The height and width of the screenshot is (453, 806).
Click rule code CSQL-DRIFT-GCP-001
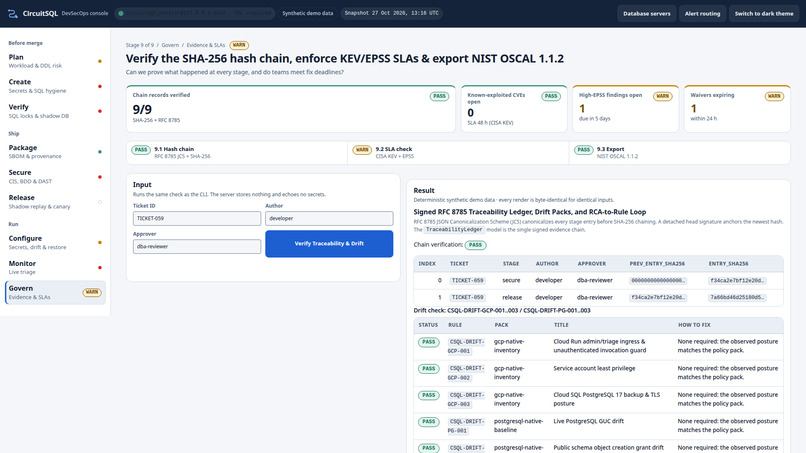466,347
